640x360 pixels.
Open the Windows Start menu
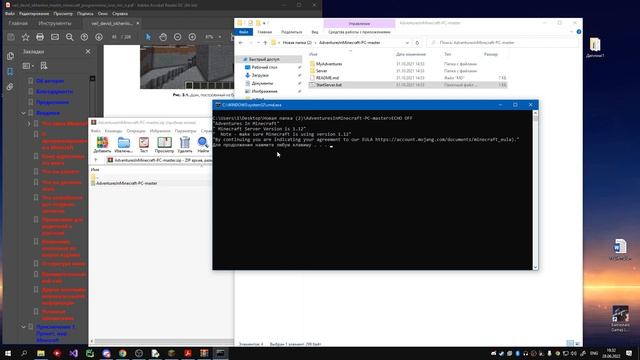click(x=8, y=353)
